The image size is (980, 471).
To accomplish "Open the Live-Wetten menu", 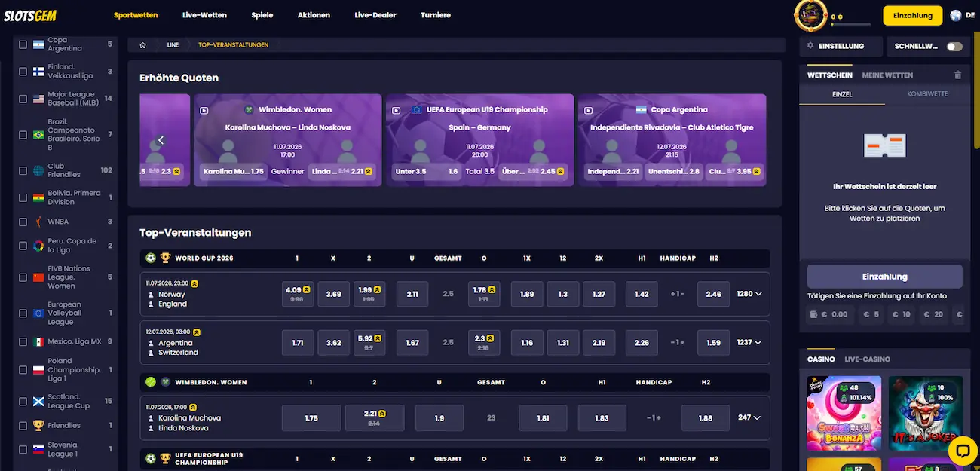I will tap(204, 15).
